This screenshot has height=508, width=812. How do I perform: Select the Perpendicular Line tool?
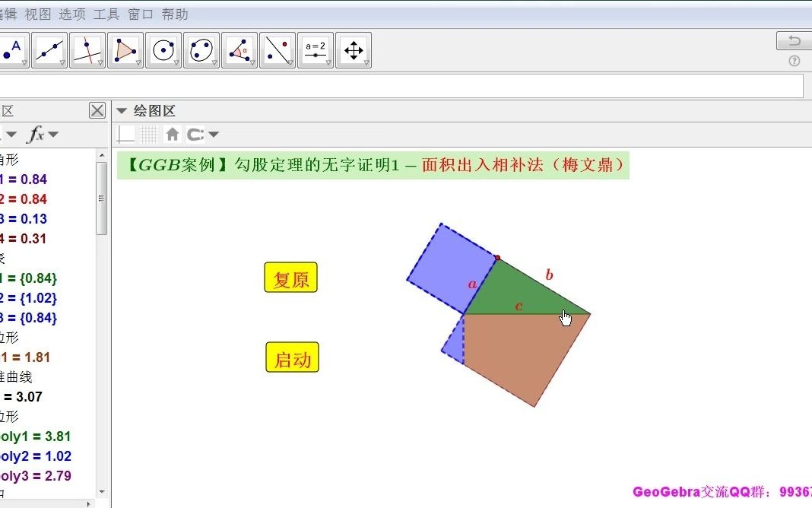coord(87,49)
